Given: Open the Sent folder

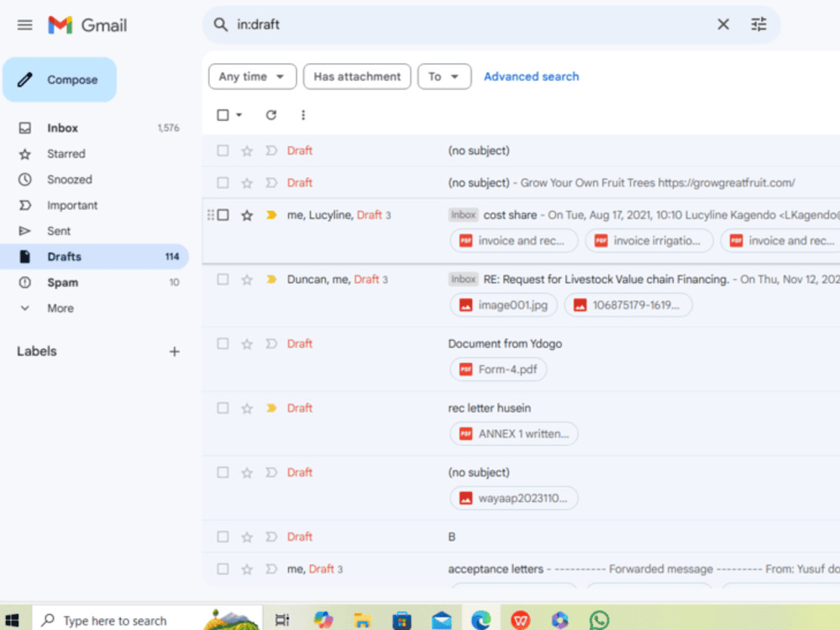Looking at the screenshot, I should [59, 231].
